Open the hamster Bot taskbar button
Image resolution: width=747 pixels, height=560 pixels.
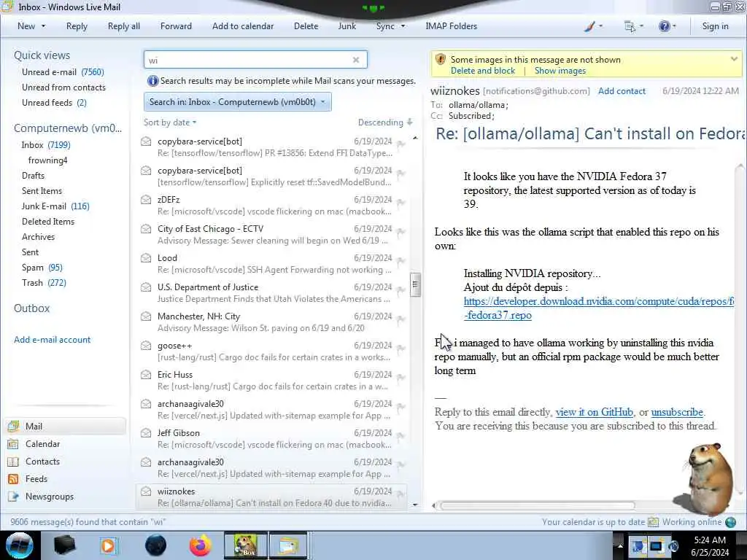point(245,545)
